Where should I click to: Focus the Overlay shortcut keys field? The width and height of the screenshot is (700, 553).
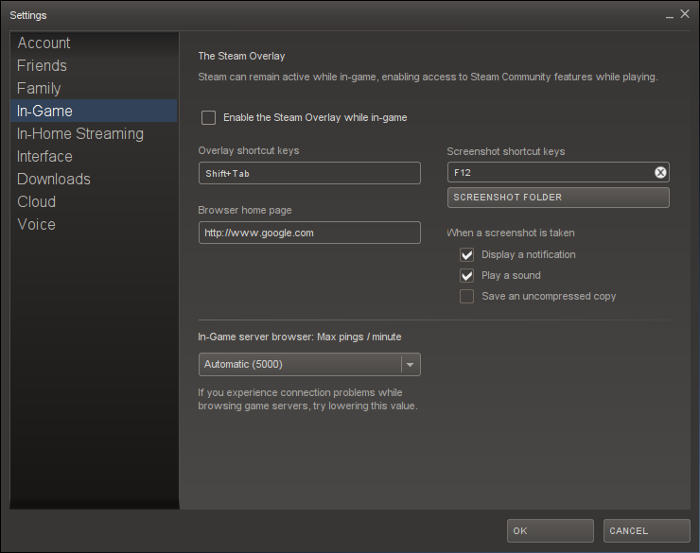(309, 173)
